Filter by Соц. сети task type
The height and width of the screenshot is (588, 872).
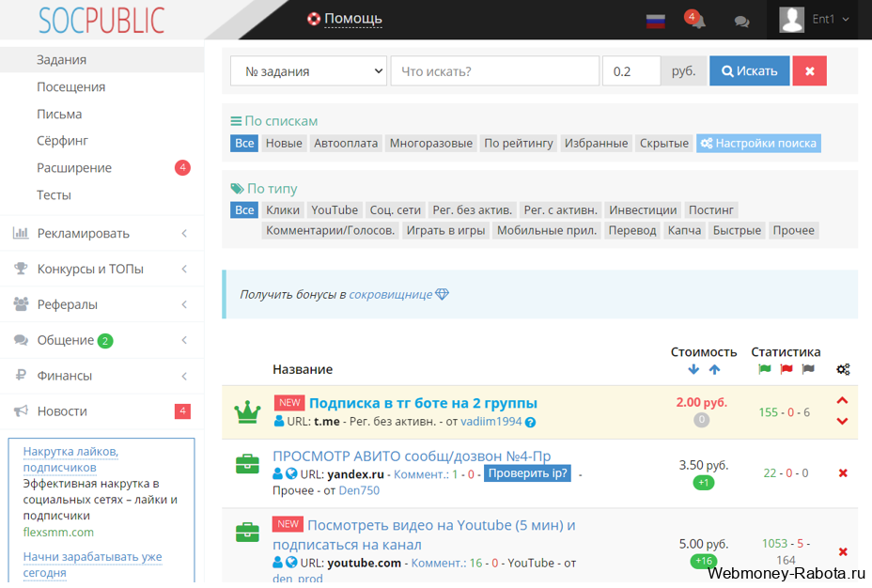coord(396,210)
